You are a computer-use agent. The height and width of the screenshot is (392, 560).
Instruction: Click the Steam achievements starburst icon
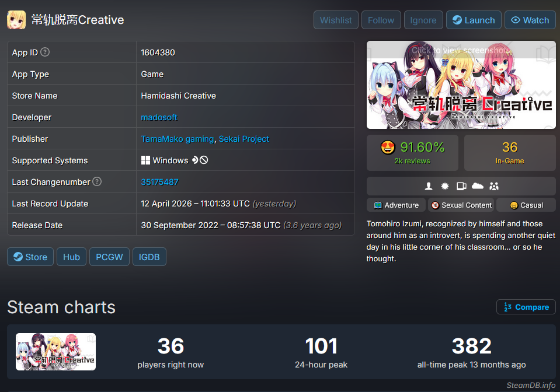point(444,186)
